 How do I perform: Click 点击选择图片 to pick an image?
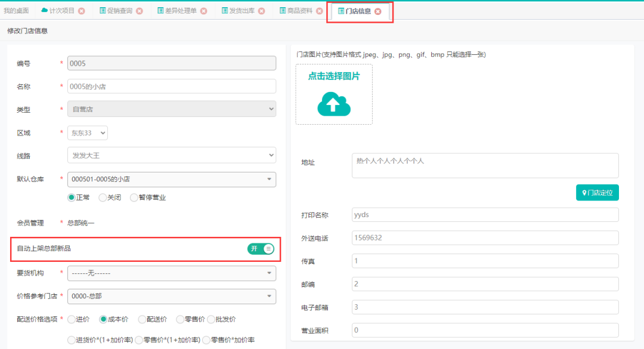[x=334, y=76]
